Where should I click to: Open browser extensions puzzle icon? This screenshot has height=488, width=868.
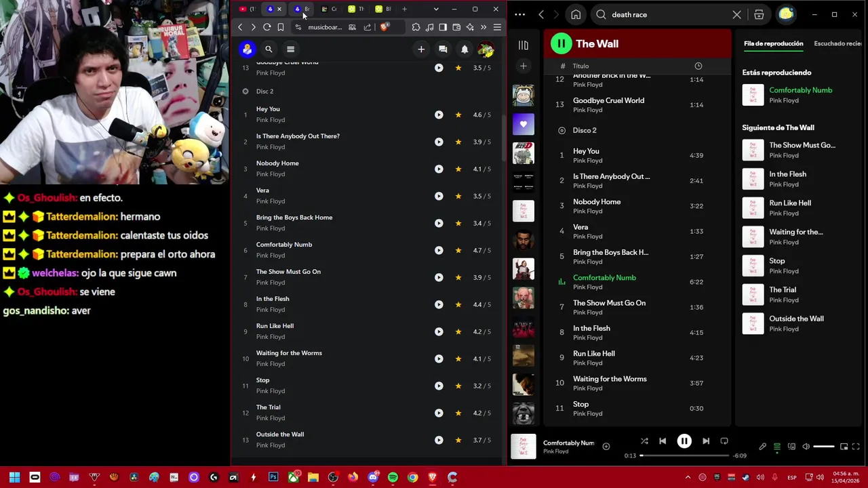coord(416,27)
